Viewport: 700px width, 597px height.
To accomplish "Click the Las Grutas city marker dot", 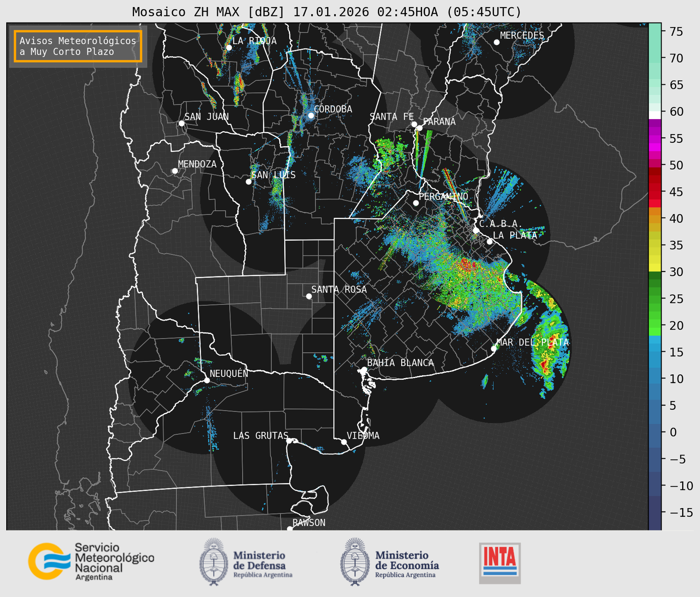I will (x=289, y=441).
